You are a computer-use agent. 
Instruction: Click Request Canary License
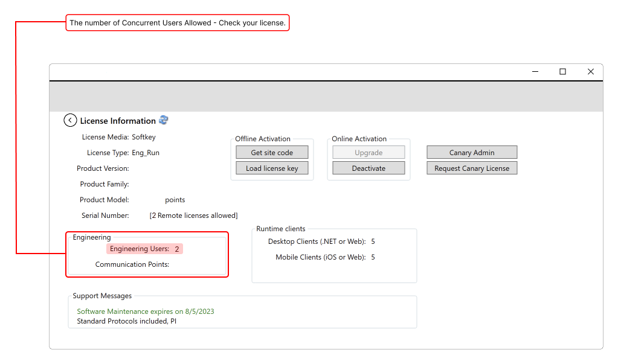pyautogui.click(x=472, y=168)
